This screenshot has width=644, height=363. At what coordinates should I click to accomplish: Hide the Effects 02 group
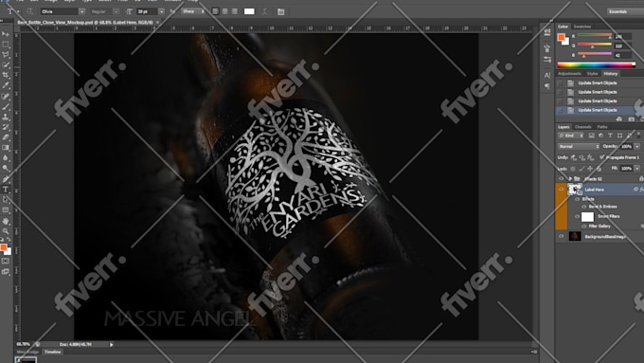click(x=561, y=178)
